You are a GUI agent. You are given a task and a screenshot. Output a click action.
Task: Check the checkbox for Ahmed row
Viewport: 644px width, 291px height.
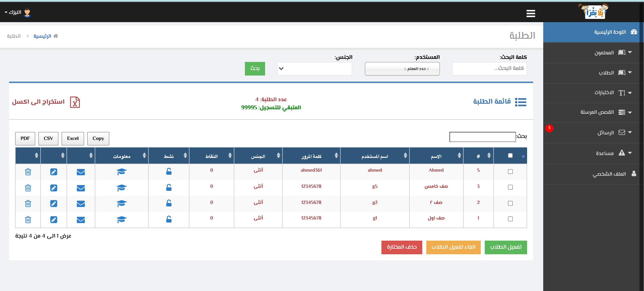point(510,172)
